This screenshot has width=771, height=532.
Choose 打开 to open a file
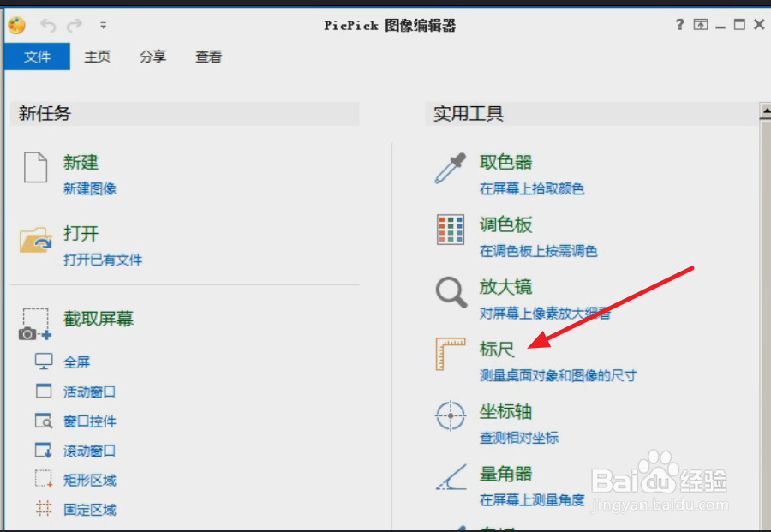81,233
